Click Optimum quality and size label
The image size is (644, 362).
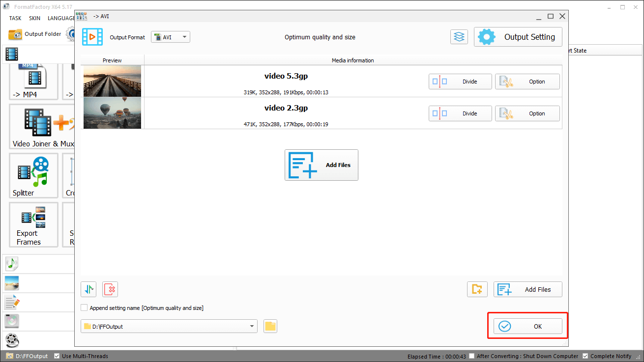coord(320,37)
